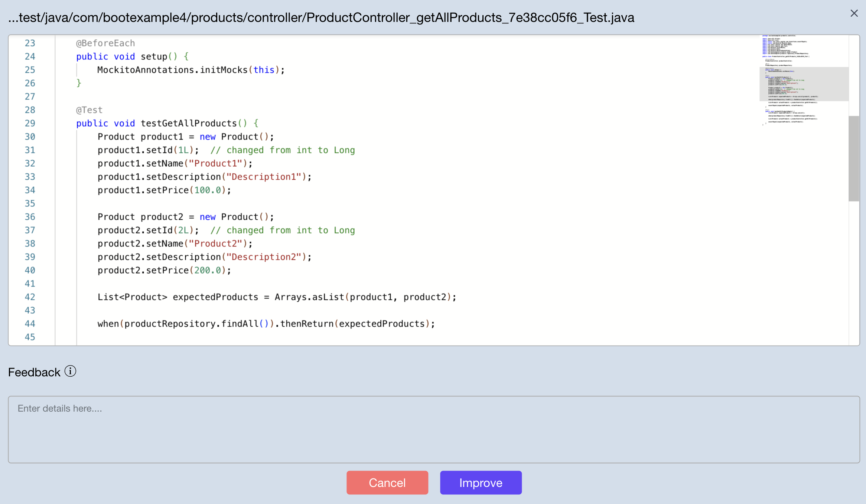The image size is (866, 504).
Task: Select line number 42 in the gutter
Action: (x=30, y=297)
